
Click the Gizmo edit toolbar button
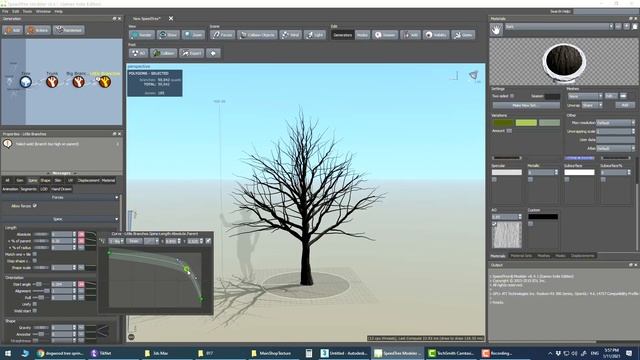point(463,35)
